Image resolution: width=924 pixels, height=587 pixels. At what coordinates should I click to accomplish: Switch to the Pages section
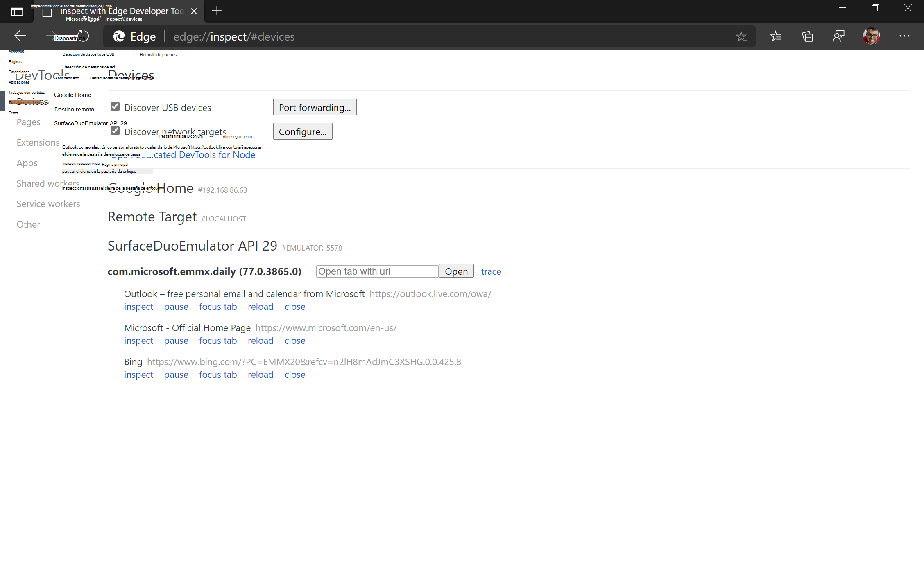(28, 122)
